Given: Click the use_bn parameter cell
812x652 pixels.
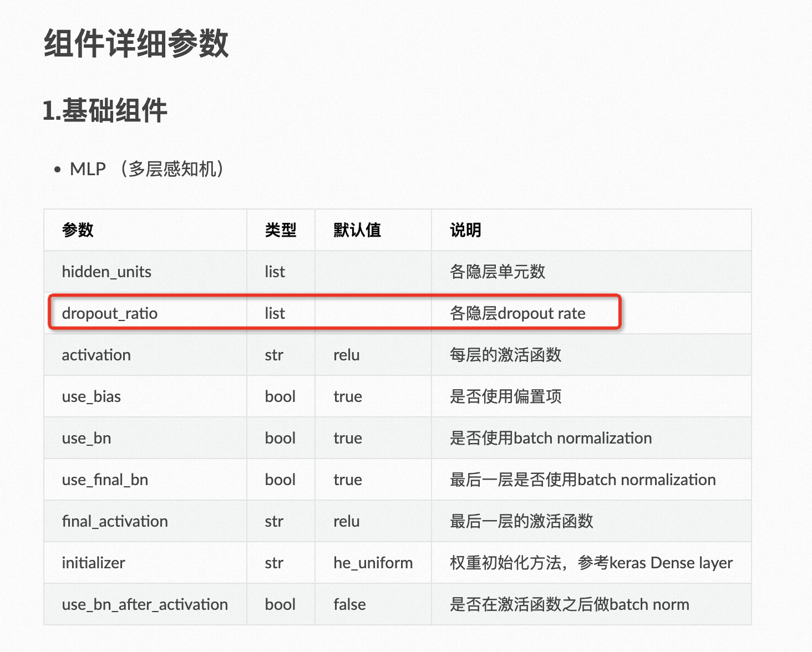Looking at the screenshot, I should [87, 438].
